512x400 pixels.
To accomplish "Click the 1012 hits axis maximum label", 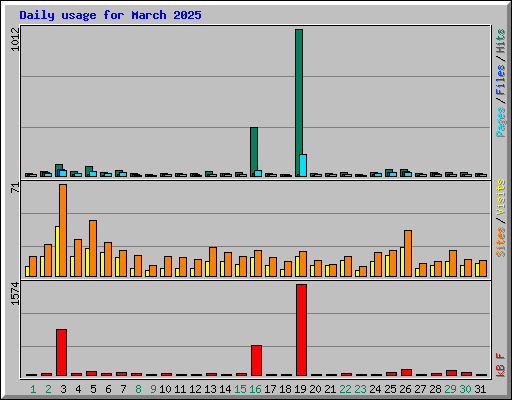I will 15,40.
